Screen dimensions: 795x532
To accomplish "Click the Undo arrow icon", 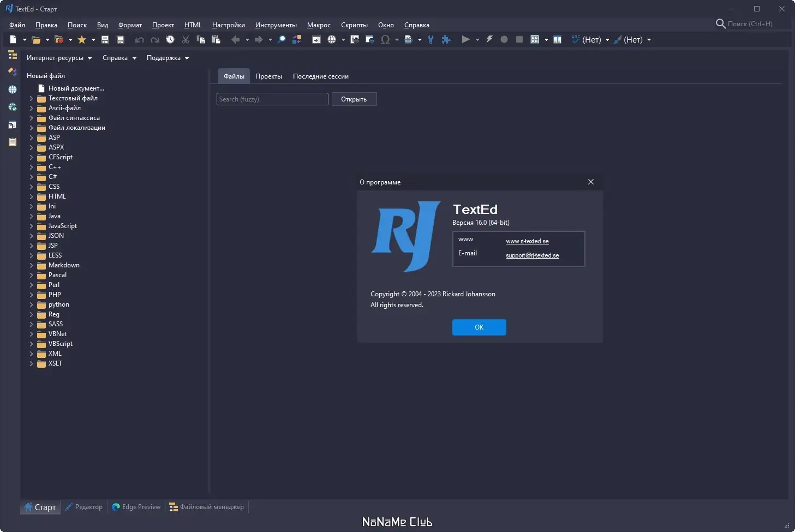I will click(x=140, y=39).
